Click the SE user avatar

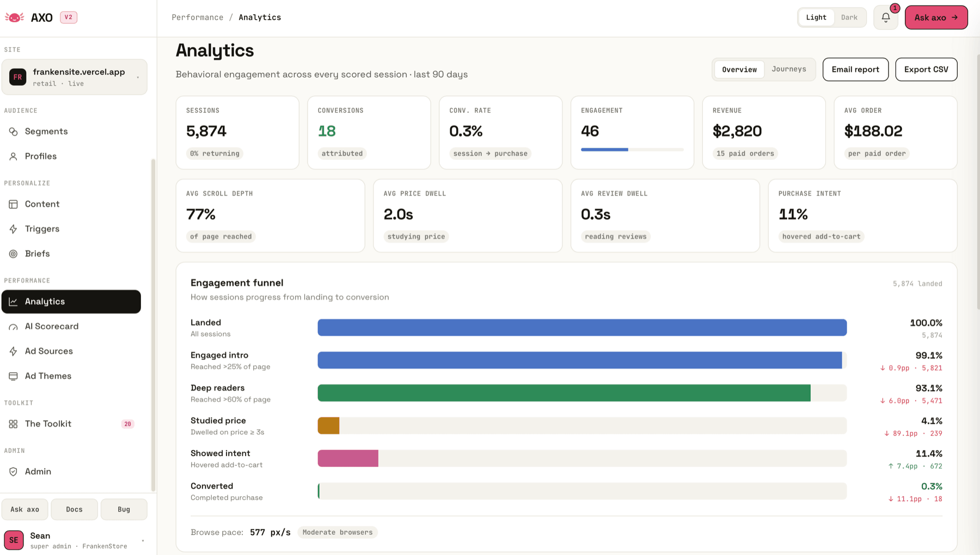(x=14, y=540)
